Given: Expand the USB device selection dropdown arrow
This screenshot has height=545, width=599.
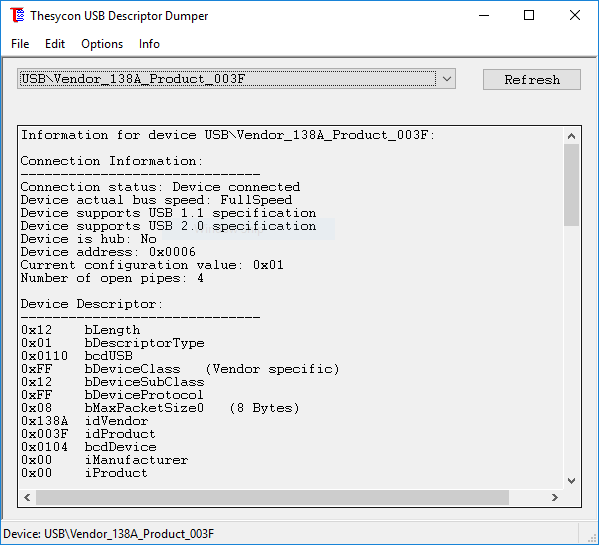Looking at the screenshot, I should tap(447, 79).
